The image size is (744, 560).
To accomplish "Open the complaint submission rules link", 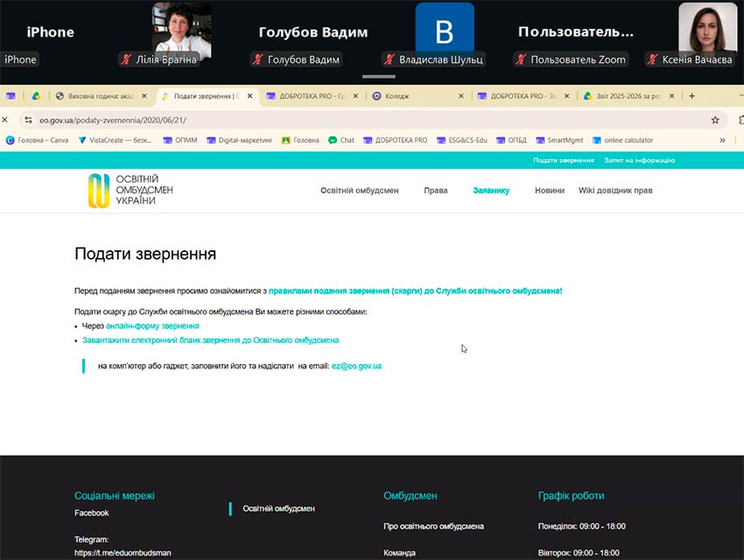I will point(415,290).
